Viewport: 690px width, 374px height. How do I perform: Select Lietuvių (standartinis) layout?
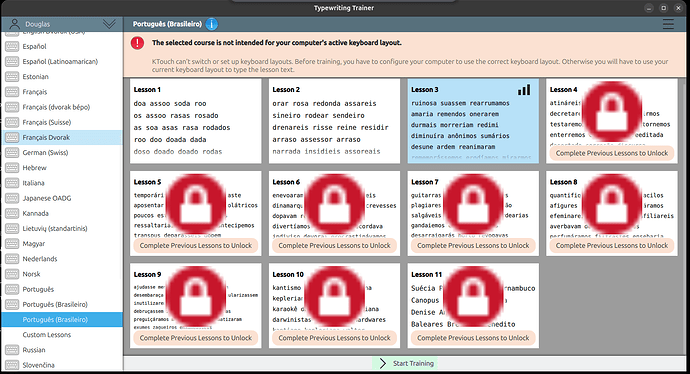[x=62, y=228]
